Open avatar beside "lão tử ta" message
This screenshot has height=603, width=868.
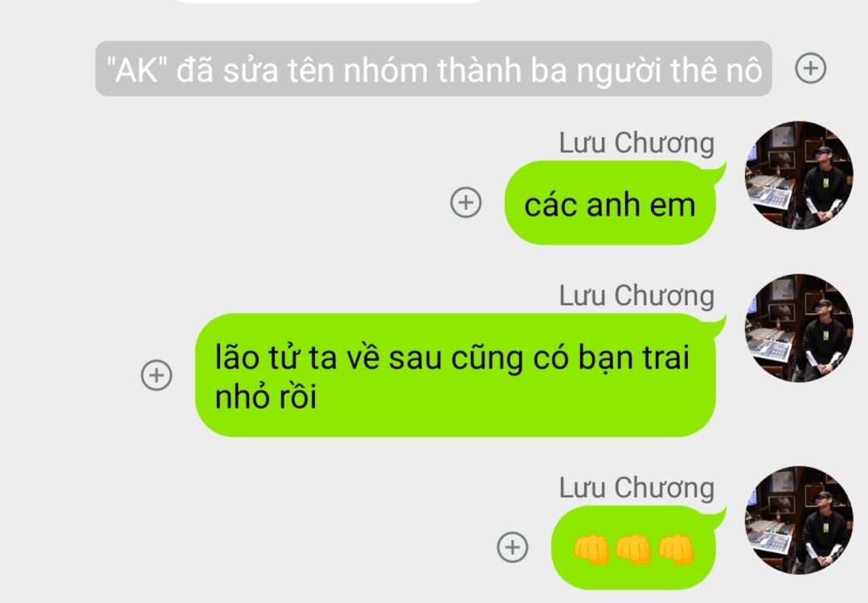[798, 328]
